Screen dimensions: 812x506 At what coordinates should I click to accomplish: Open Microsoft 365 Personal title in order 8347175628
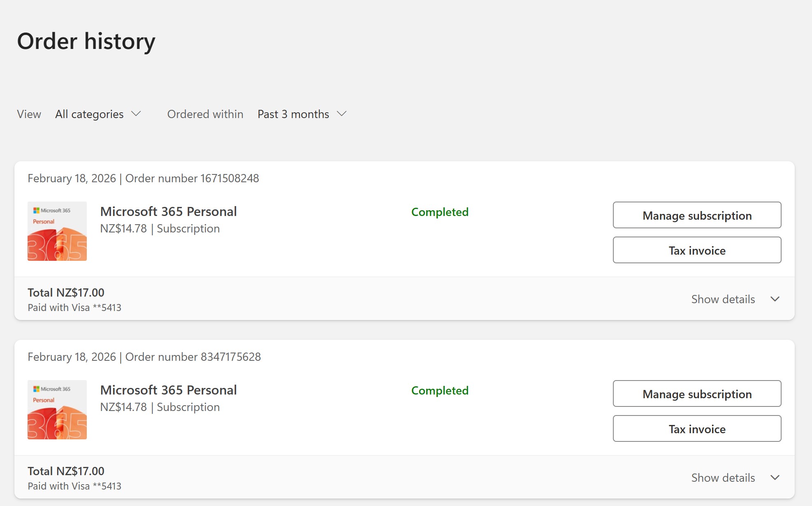(168, 390)
